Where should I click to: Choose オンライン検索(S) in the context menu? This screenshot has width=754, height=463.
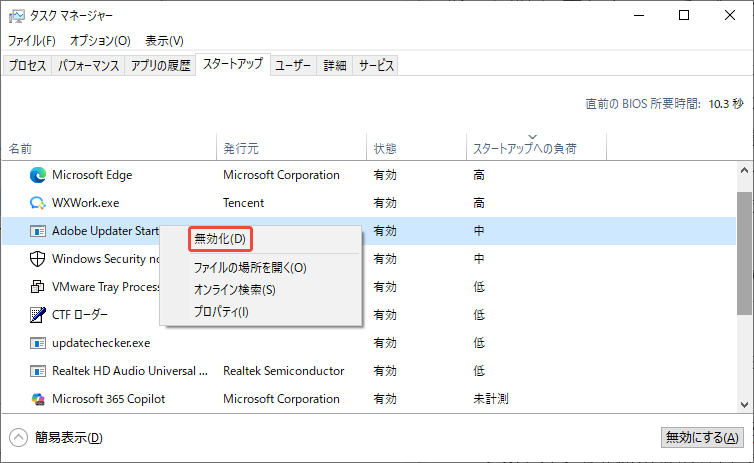point(235,290)
